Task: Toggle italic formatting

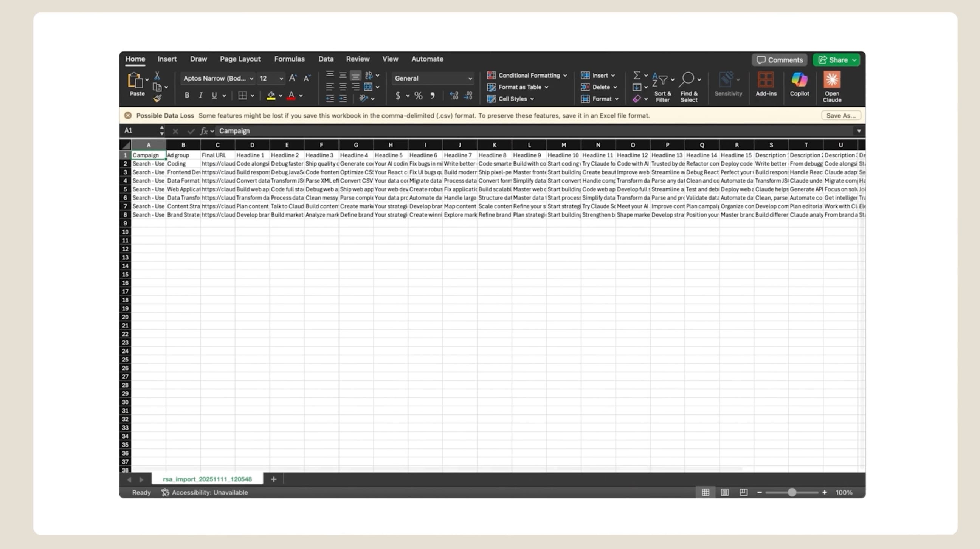Action: pos(200,96)
